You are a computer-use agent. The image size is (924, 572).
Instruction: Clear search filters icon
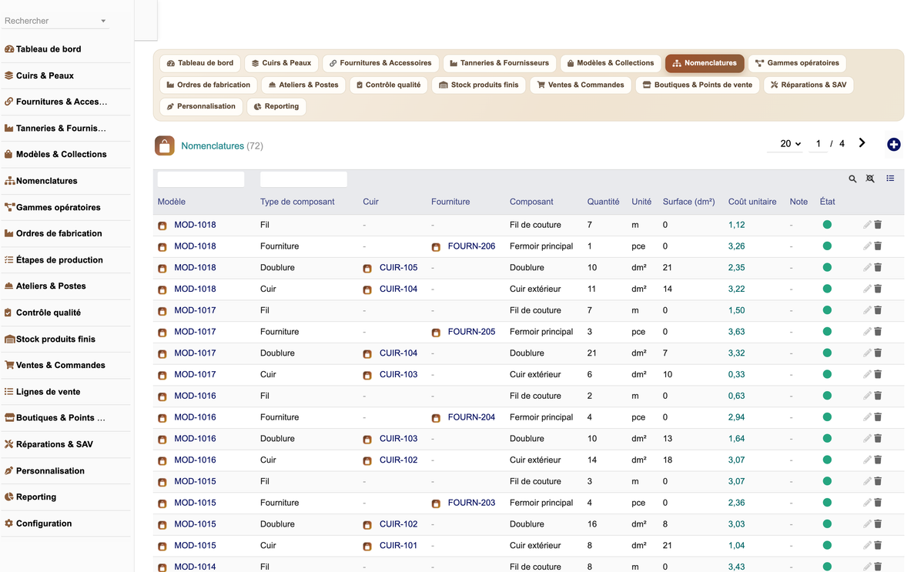point(870,179)
